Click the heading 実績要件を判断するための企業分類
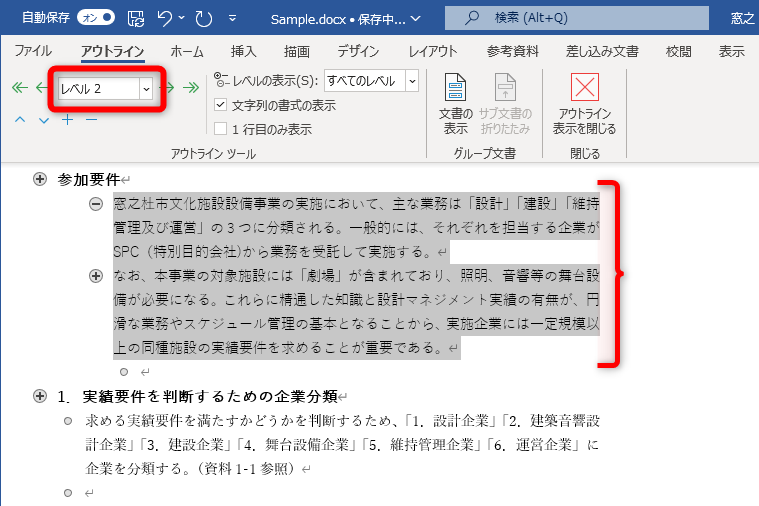 (x=210, y=397)
